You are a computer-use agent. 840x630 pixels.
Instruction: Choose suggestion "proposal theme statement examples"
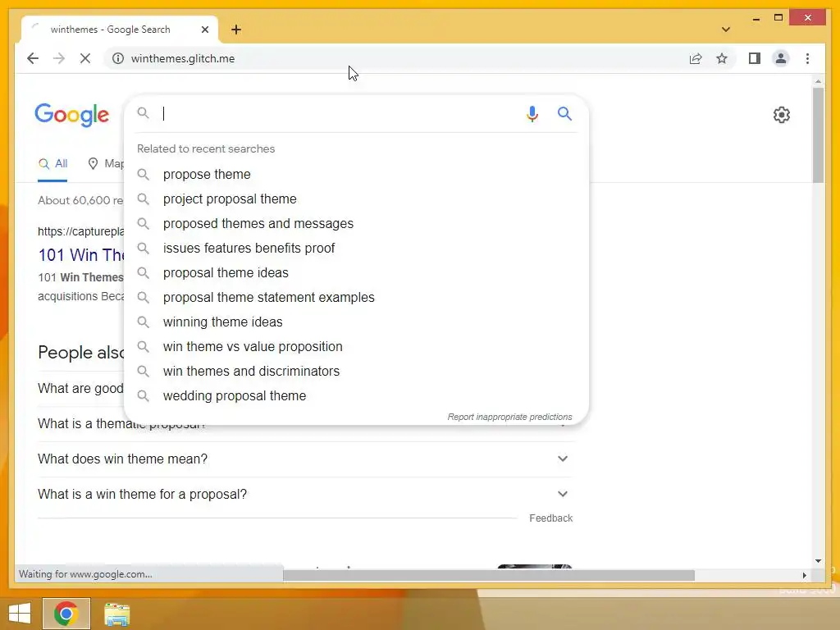click(x=356, y=297)
